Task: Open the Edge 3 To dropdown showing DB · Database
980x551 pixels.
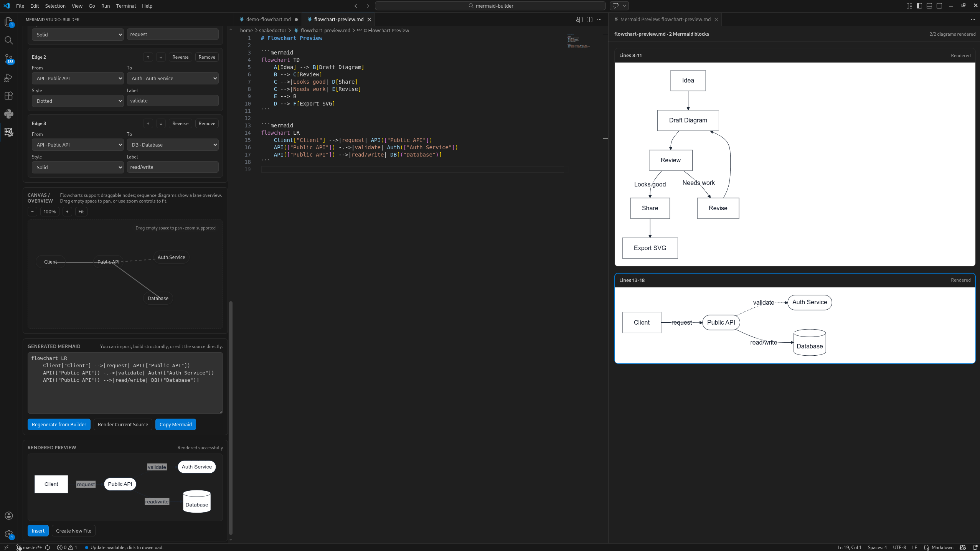Action: point(172,145)
